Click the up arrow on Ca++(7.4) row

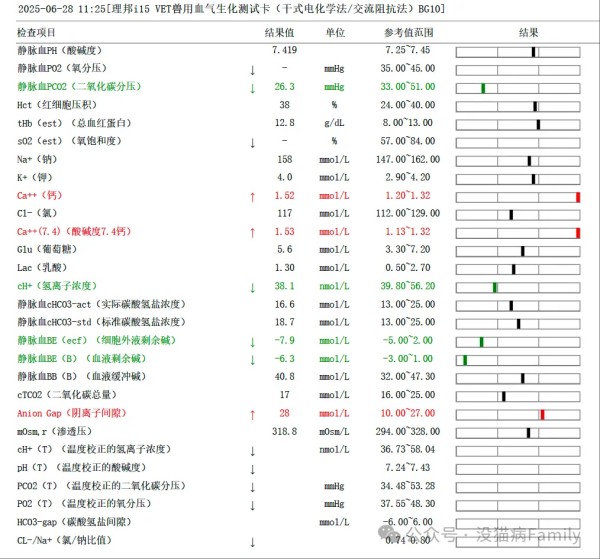pyautogui.click(x=253, y=233)
